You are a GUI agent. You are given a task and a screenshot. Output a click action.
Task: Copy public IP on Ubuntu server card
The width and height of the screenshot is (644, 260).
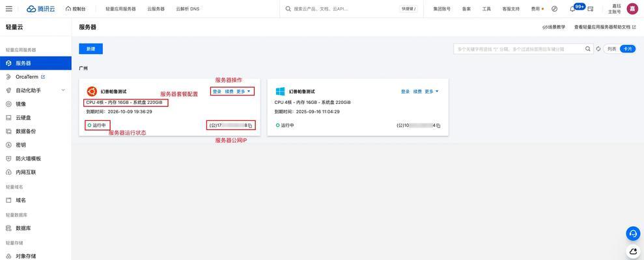[251, 125]
